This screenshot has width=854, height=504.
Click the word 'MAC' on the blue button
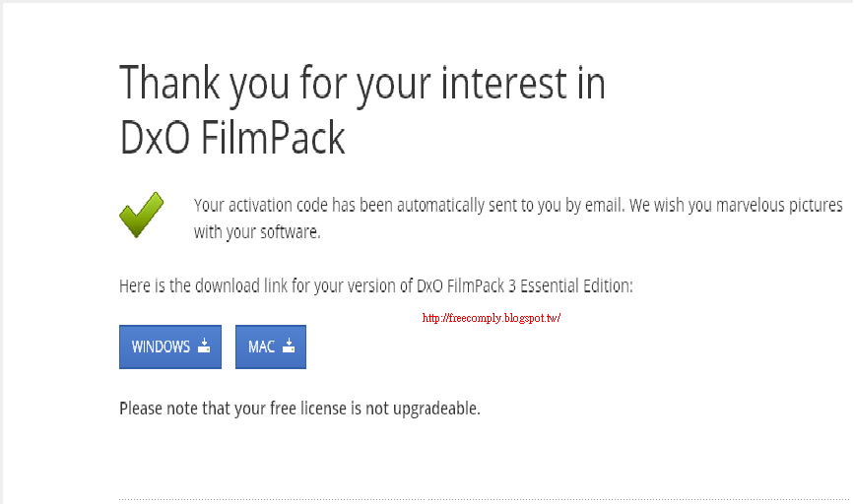(261, 346)
